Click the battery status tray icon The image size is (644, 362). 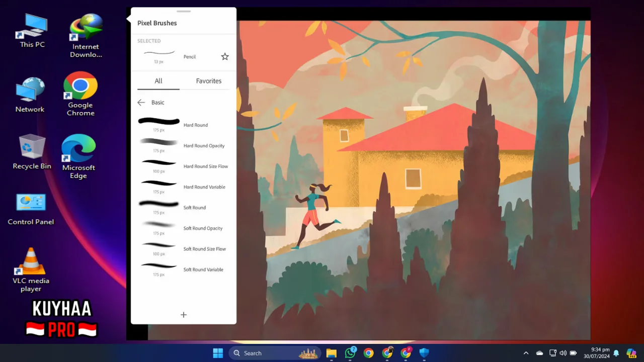(x=573, y=353)
